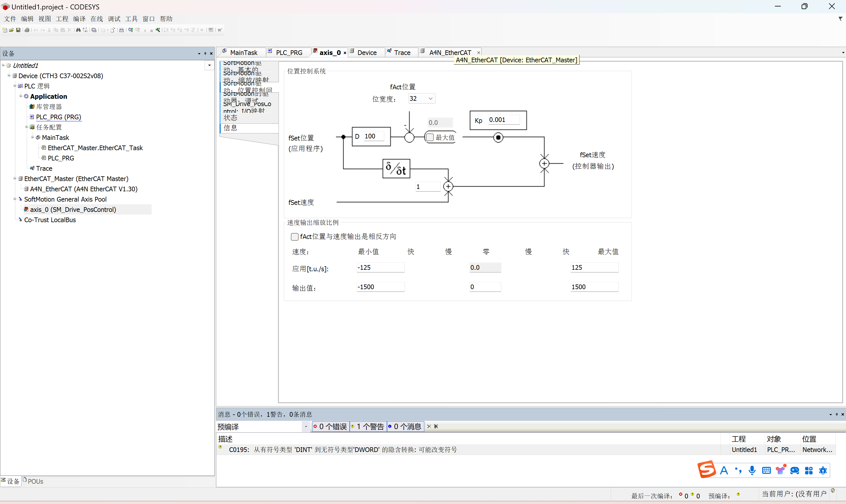Click the New Project toolbar icon
The width and height of the screenshot is (846, 504).
point(4,30)
